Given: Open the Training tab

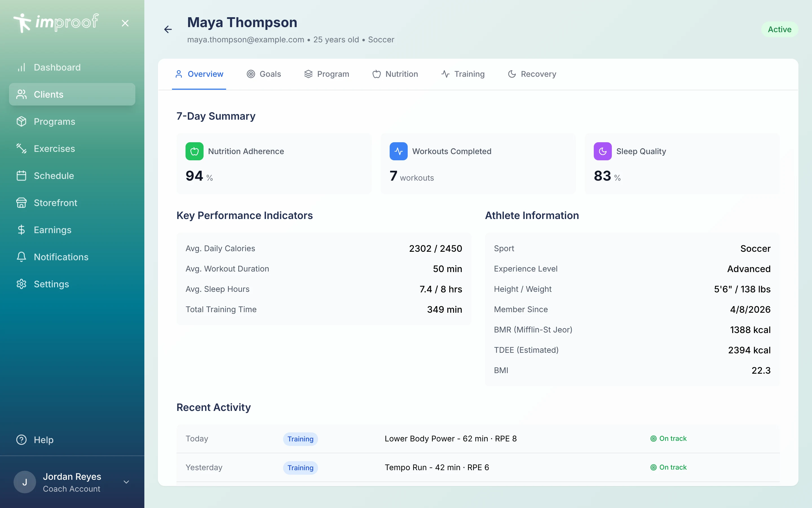Looking at the screenshot, I should point(463,74).
